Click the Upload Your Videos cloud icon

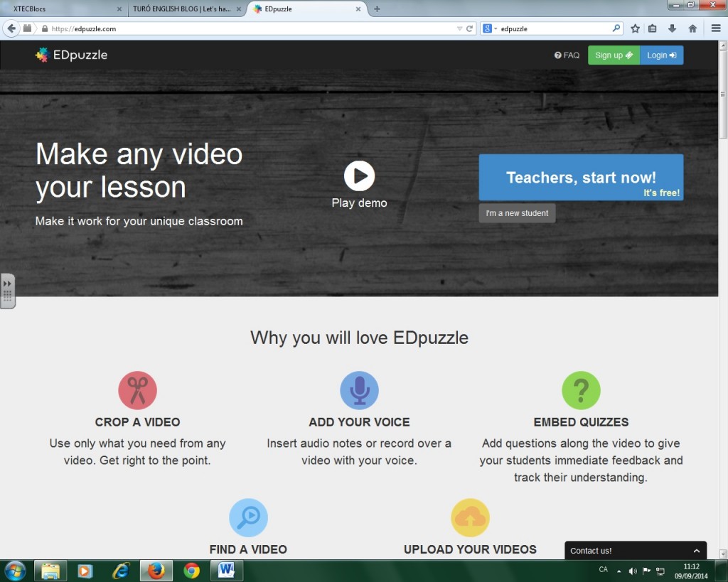point(470,517)
